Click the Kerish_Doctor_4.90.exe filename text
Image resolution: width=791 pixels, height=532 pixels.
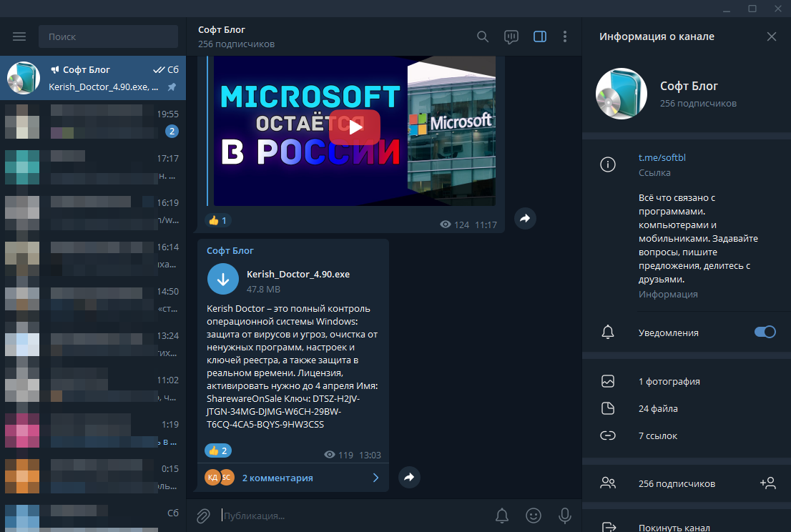[x=298, y=275]
